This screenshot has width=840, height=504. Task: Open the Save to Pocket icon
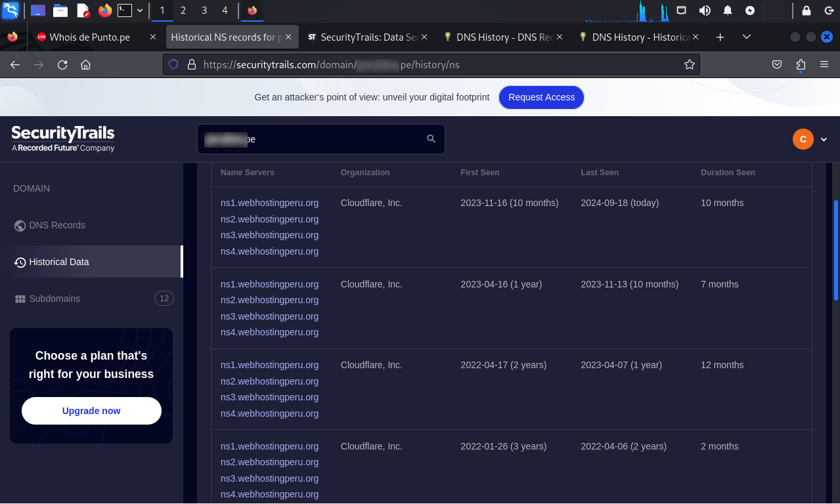(776, 64)
